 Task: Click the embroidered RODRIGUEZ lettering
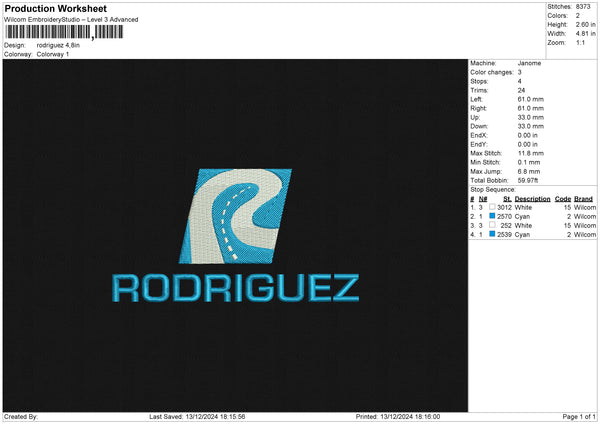pos(235,288)
